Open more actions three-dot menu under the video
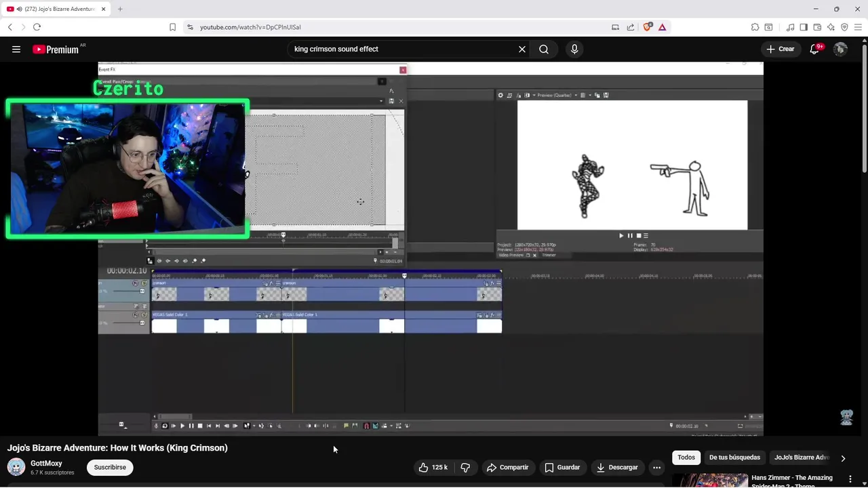 coord(656,467)
